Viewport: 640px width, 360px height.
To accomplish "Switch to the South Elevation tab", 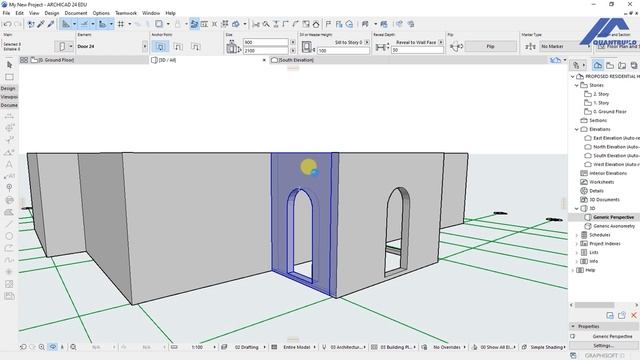I will pos(296,60).
